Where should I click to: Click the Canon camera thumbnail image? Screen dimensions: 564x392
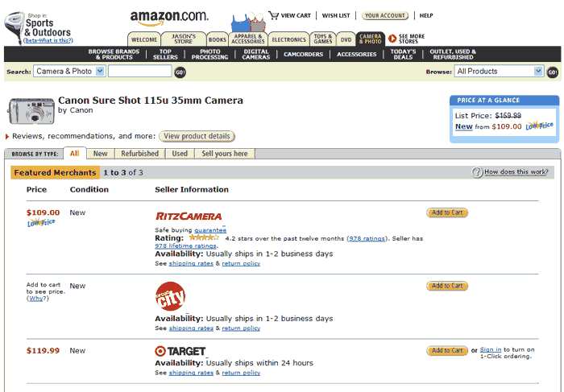tap(31, 110)
